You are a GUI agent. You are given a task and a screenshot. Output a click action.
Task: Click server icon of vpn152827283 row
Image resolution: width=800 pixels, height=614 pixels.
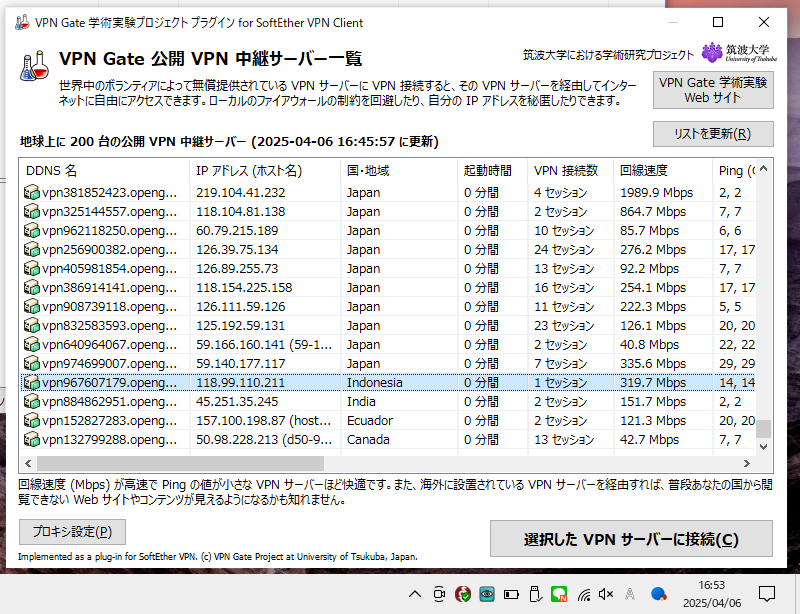click(x=32, y=420)
